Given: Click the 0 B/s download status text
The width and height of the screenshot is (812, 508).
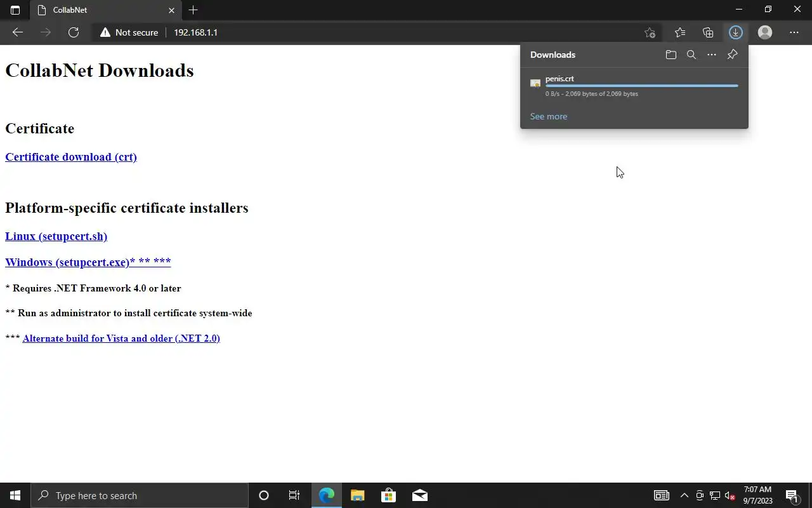Looking at the screenshot, I should coord(592,94).
